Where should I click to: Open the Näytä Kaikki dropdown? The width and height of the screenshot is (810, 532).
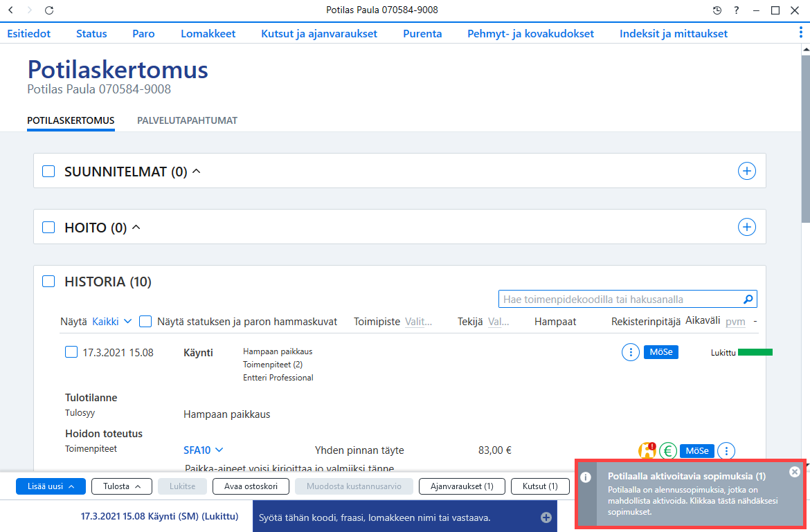coord(111,322)
